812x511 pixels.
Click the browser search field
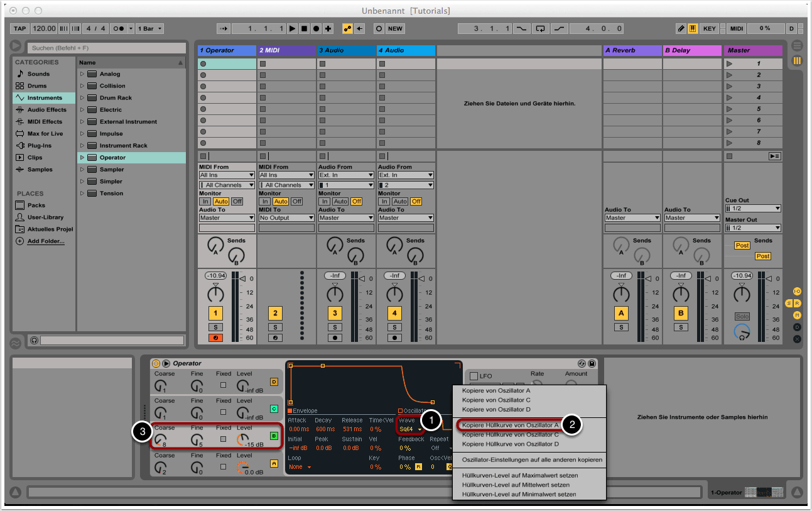click(x=106, y=48)
